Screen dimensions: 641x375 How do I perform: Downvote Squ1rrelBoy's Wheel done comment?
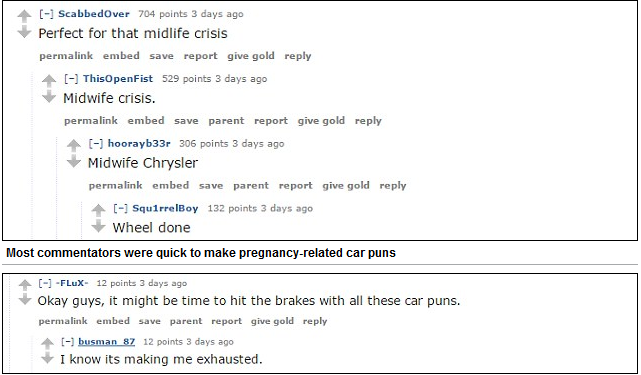pyautogui.click(x=98, y=226)
